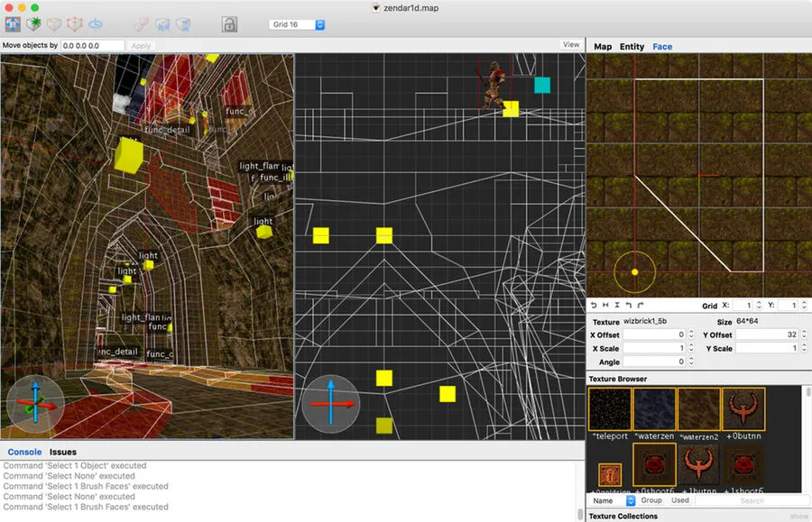Click the X Scale value field
This screenshot has width=812, height=522.
(x=654, y=348)
